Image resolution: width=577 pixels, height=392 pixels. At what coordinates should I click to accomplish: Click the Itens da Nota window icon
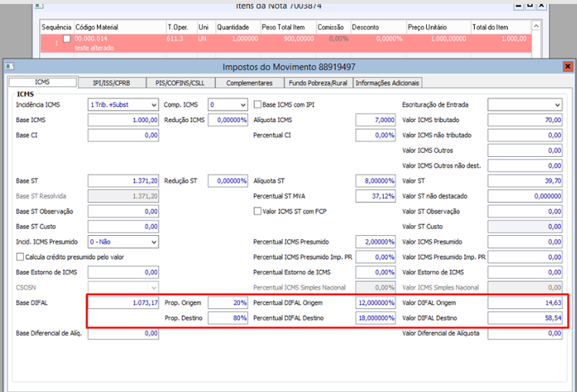39,6
